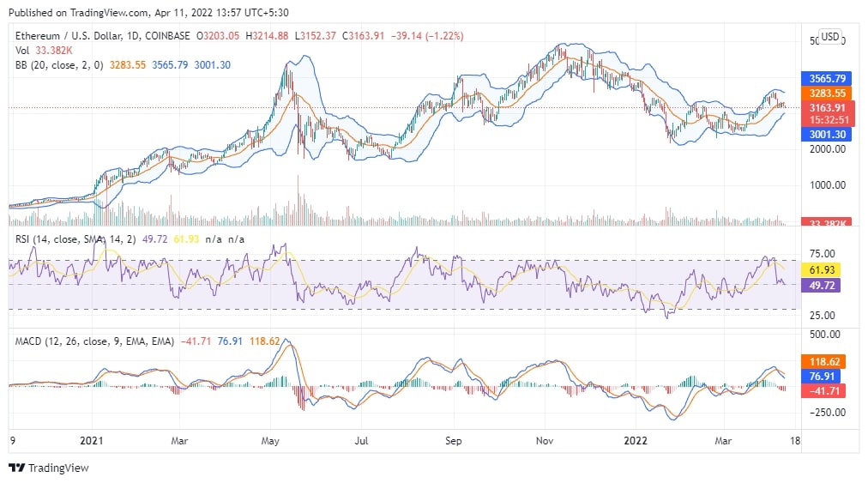Viewport: 868px width, 483px height.
Task: Select the red 3163.91 current price tag
Action: pyautogui.click(x=824, y=107)
